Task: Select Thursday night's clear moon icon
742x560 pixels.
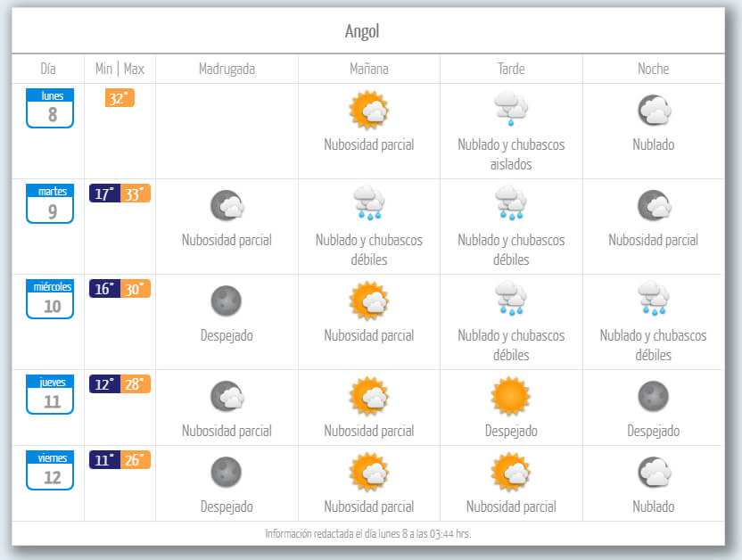Action: [x=654, y=396]
